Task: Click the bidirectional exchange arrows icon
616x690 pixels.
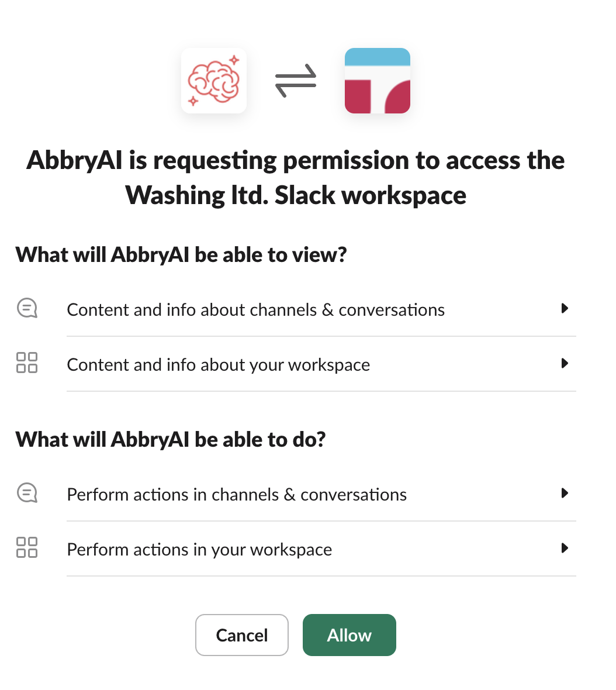Action: (296, 81)
